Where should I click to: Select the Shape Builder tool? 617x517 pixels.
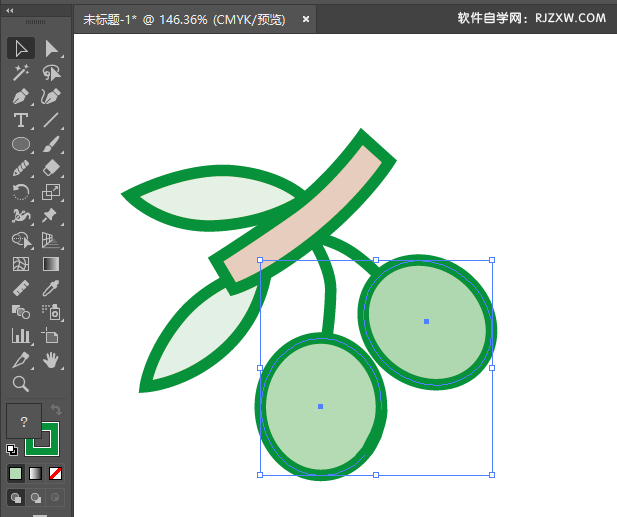21,240
